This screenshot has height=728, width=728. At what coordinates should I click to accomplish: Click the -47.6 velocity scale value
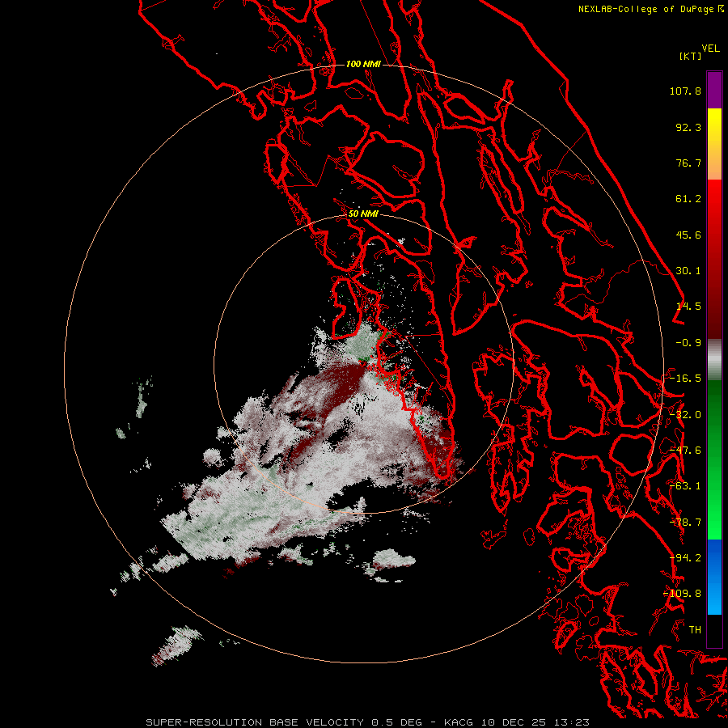point(685,451)
